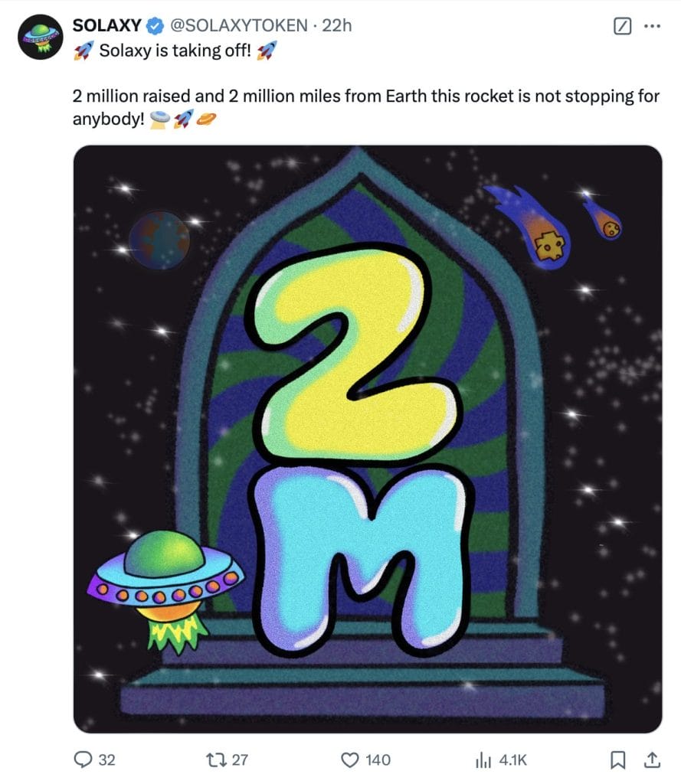
Task: Click the blue verified badge
Action: [x=155, y=26]
